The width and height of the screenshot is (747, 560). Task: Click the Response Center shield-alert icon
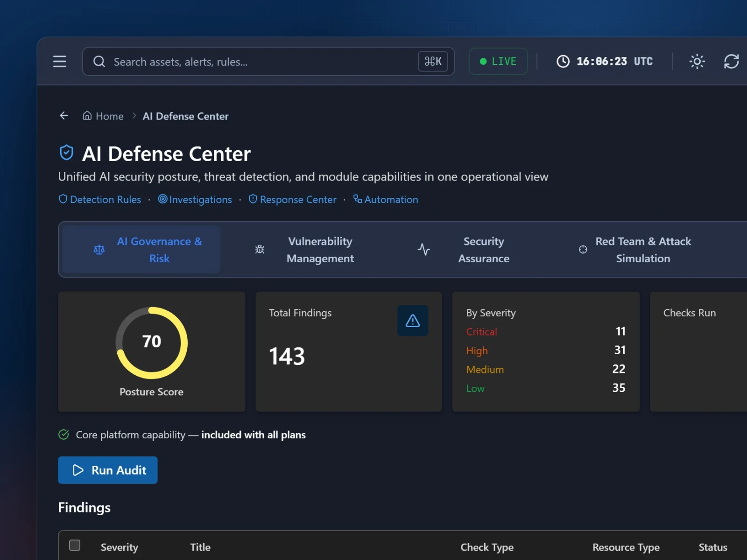point(253,199)
